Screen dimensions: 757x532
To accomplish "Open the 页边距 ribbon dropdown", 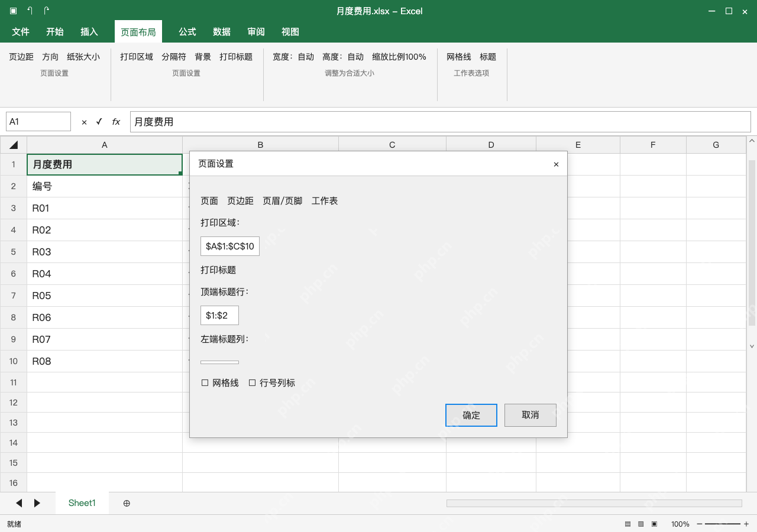I will point(21,57).
